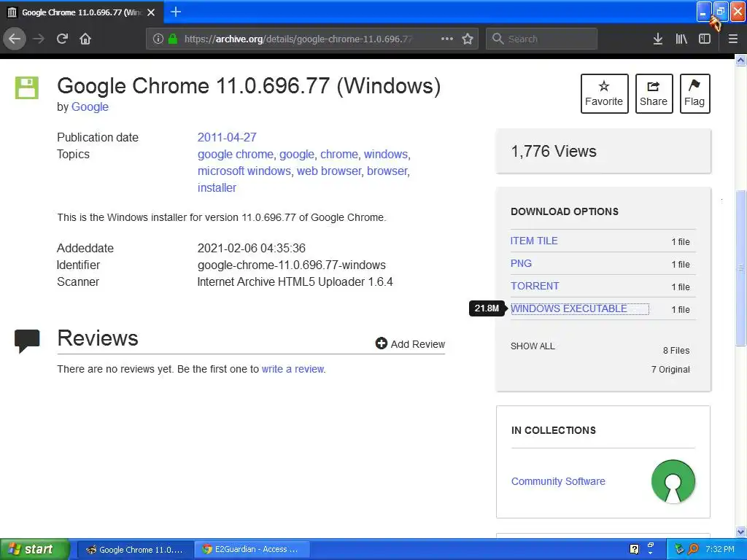Click the green floppy disk software icon
This screenshot has height=560, width=747.
coord(27,87)
